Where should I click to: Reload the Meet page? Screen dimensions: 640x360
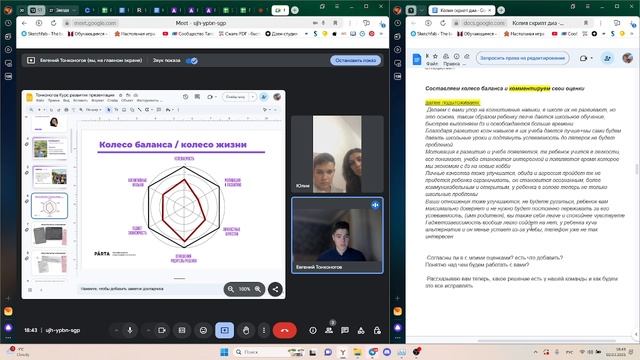[53, 23]
